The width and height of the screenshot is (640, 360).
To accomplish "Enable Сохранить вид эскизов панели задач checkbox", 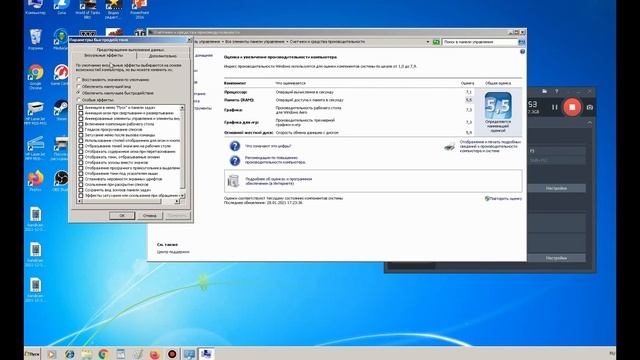I will pyautogui.click(x=81, y=190).
